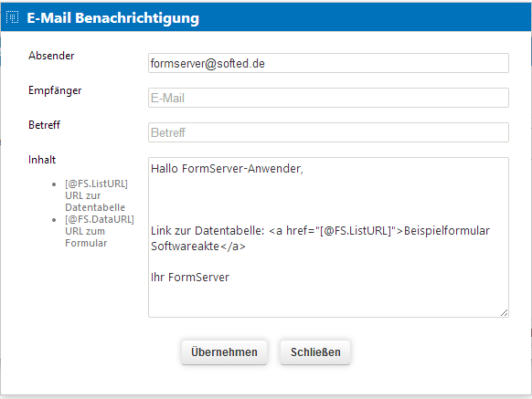Click the Empfänger label

(x=55, y=90)
